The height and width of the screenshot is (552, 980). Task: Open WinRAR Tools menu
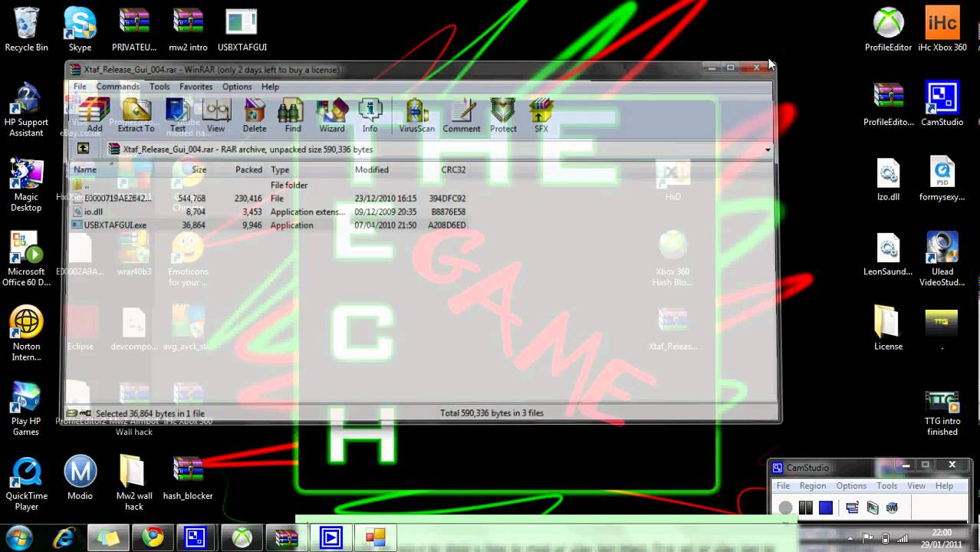159,87
